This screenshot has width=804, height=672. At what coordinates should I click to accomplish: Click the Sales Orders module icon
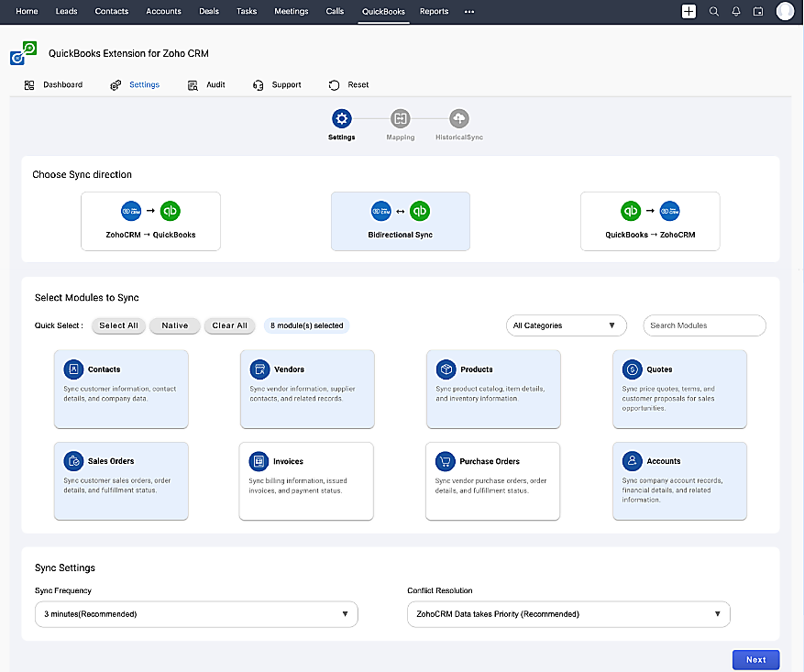pyautogui.click(x=73, y=461)
